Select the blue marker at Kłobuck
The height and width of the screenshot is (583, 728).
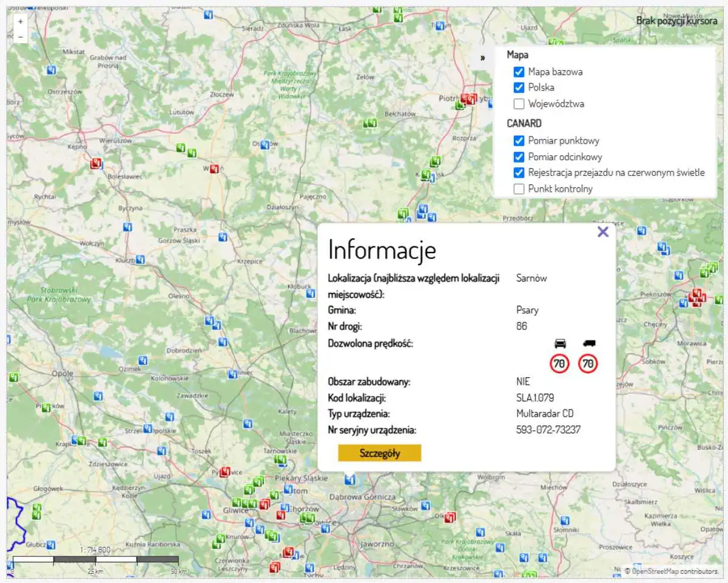click(x=311, y=294)
